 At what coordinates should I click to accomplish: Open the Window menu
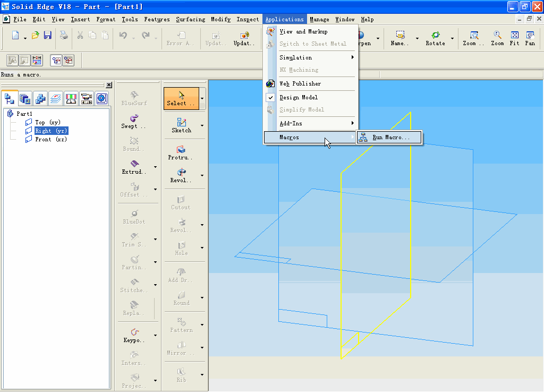(x=345, y=20)
